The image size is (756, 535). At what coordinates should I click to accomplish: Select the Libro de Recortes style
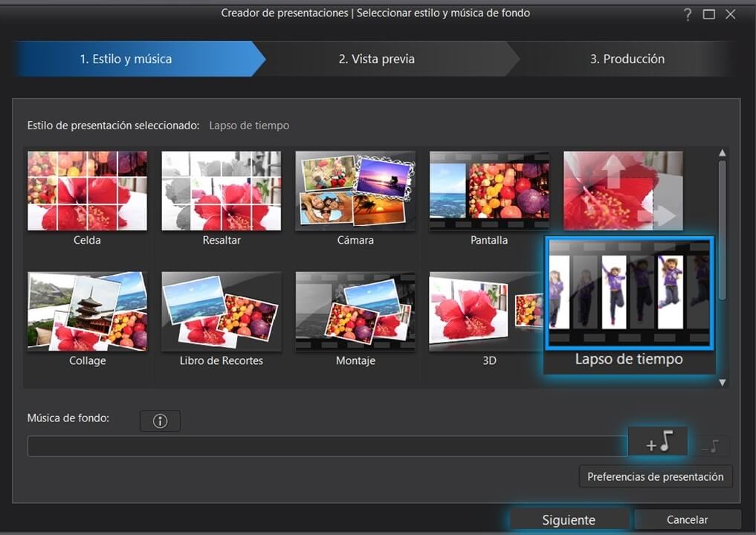coord(222,311)
